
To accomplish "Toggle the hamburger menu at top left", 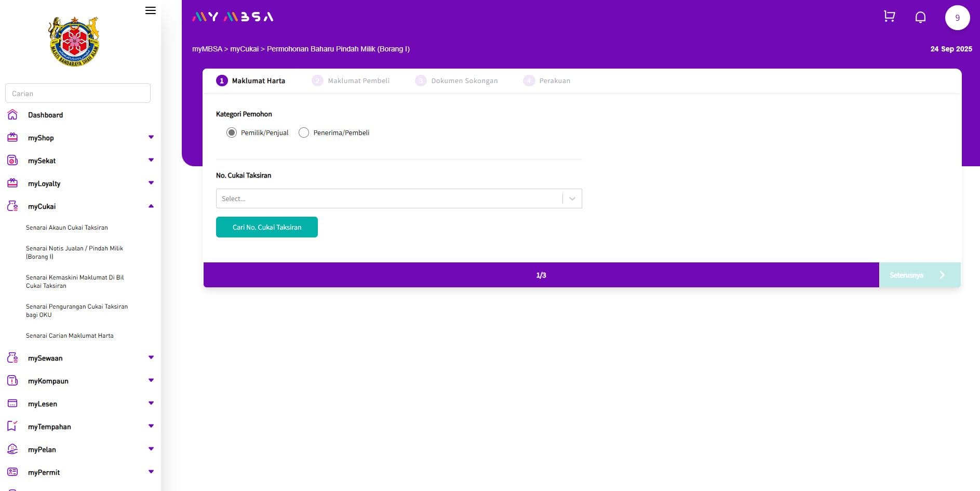I will click(x=150, y=10).
